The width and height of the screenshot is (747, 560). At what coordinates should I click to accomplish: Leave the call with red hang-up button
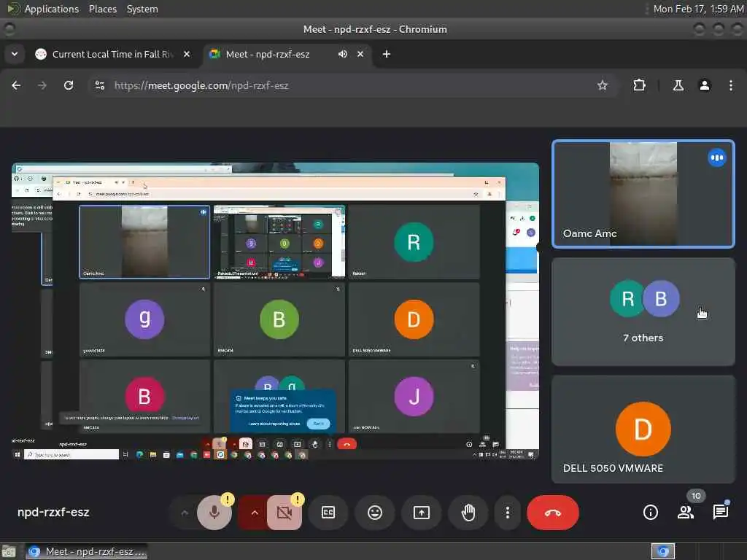pos(553,513)
